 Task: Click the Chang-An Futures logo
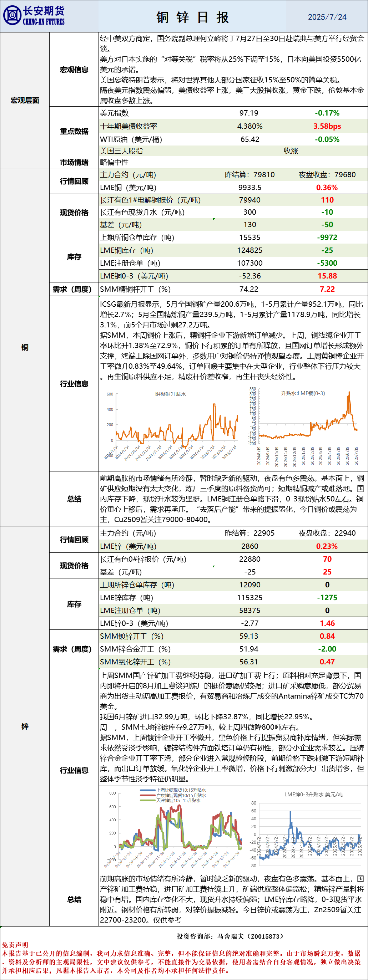point(34,16)
